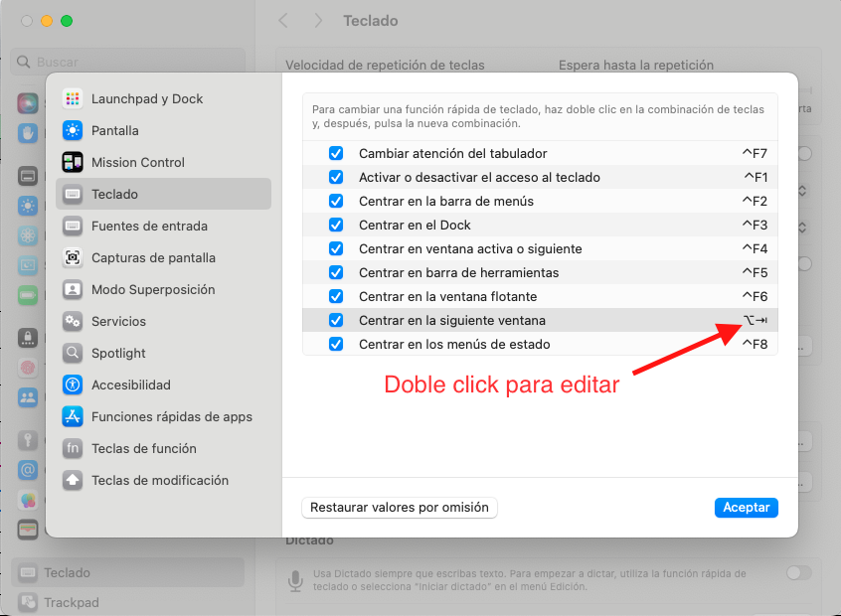Disable Centrar en los menús de estado
841x616 pixels.
click(336, 345)
